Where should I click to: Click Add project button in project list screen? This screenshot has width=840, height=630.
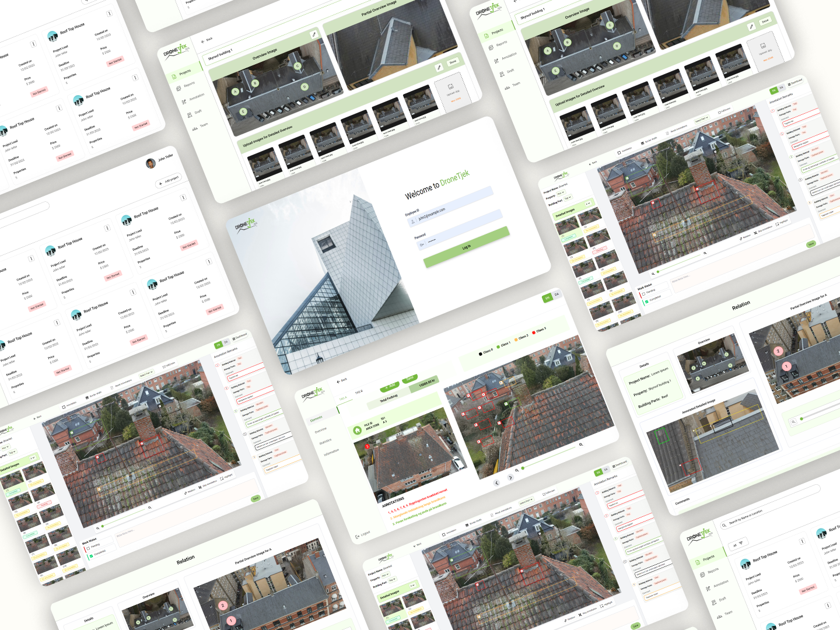coord(169,181)
